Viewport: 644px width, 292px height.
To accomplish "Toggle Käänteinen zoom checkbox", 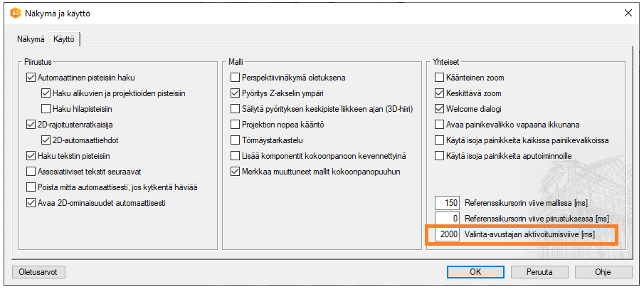I will tap(439, 77).
